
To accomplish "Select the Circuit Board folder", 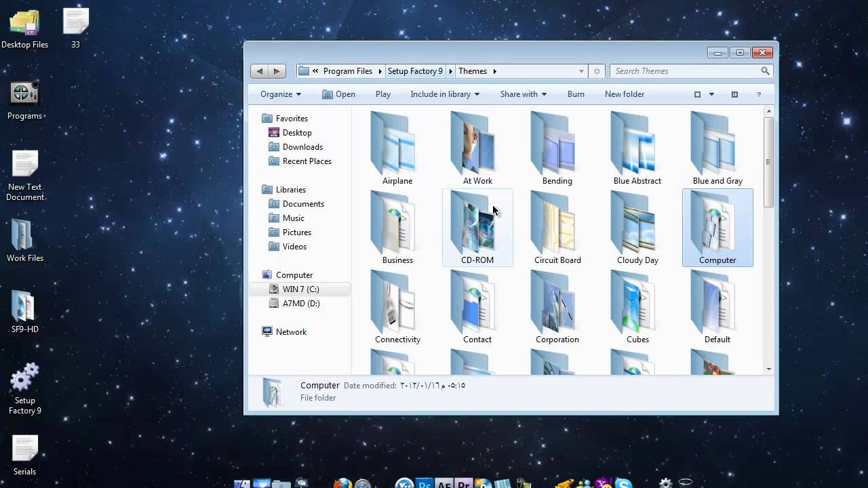I will [557, 228].
